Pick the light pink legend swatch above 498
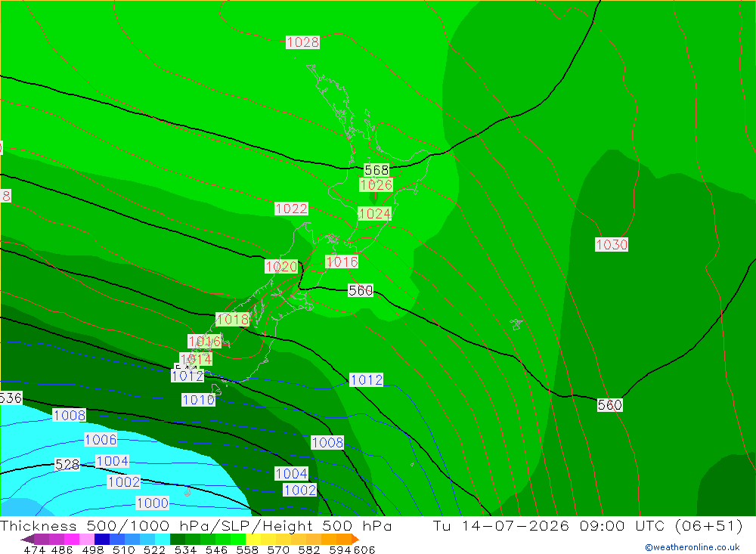 pyautogui.click(x=87, y=539)
